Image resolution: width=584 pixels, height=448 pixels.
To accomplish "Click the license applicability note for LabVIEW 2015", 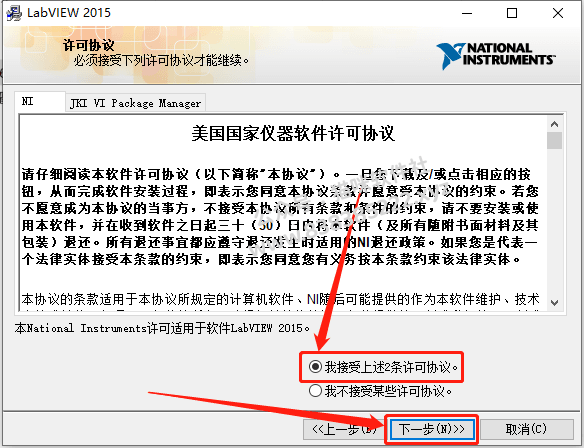I will coord(162,328).
